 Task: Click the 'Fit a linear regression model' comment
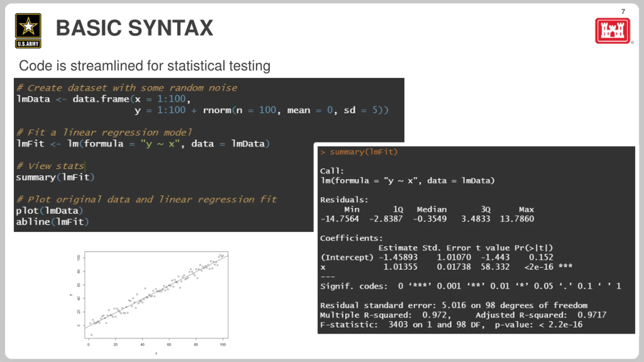[x=104, y=132]
